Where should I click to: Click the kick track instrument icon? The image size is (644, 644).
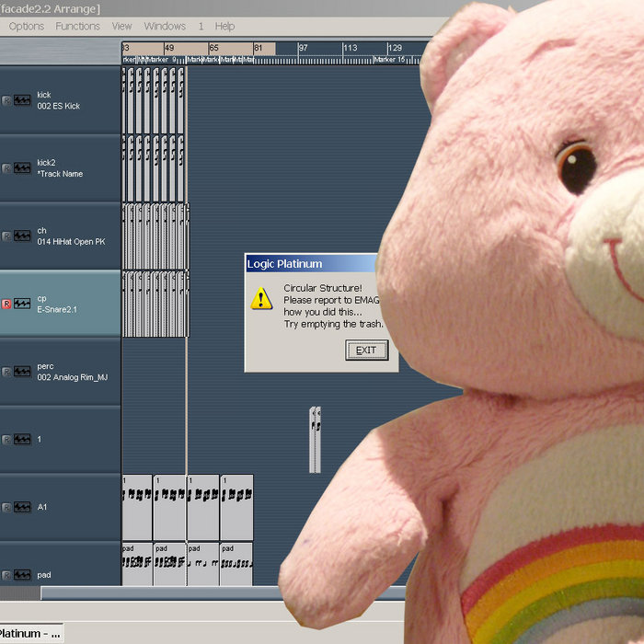pos(22,100)
